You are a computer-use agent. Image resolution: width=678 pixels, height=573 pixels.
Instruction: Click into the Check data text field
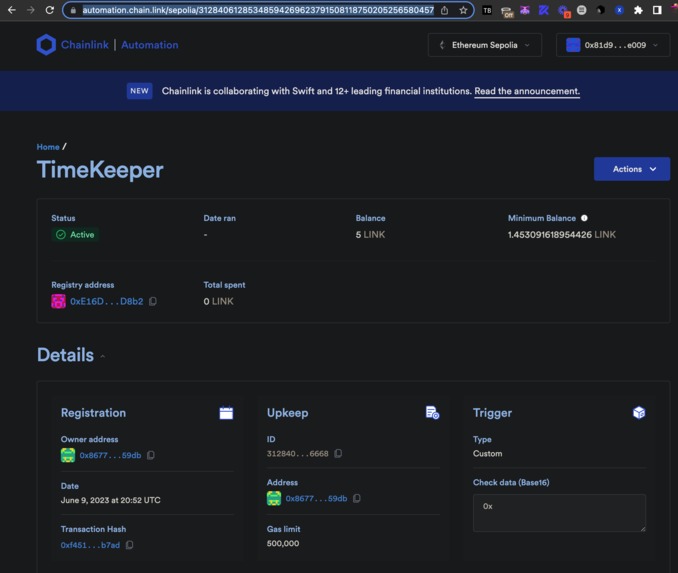(x=559, y=513)
